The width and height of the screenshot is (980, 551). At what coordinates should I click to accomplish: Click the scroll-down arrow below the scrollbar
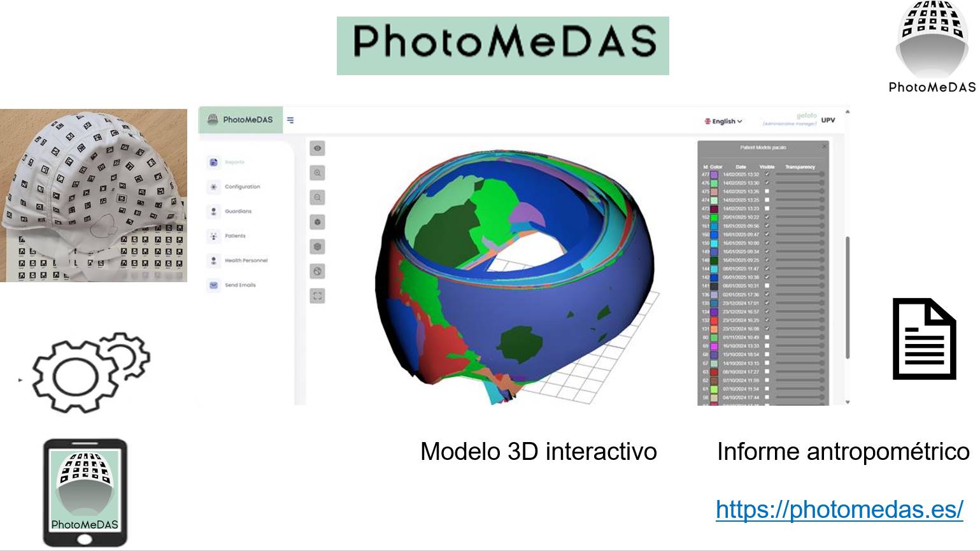point(847,402)
